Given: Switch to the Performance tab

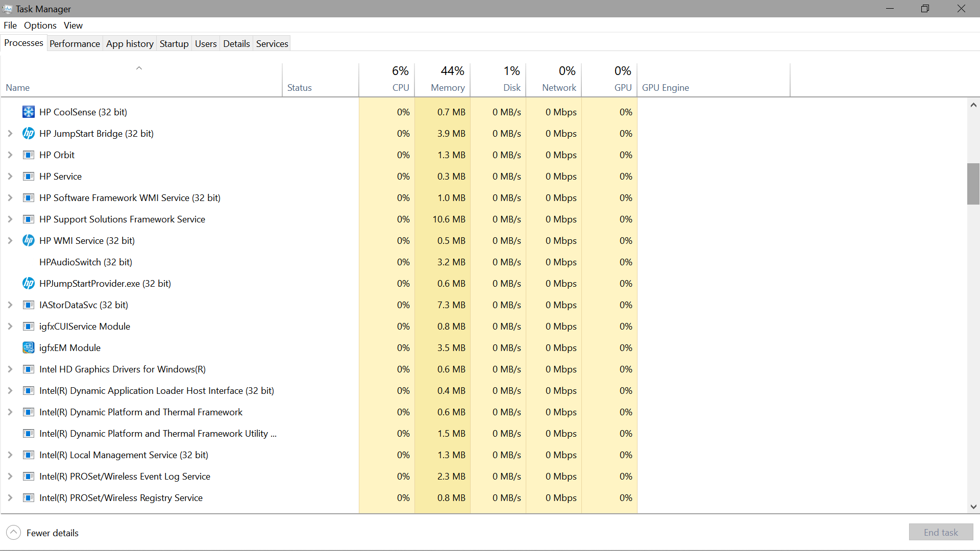Looking at the screenshot, I should 75,44.
